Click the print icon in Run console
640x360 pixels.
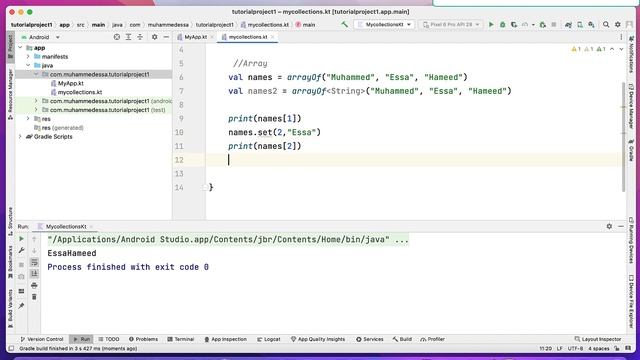coord(34,285)
